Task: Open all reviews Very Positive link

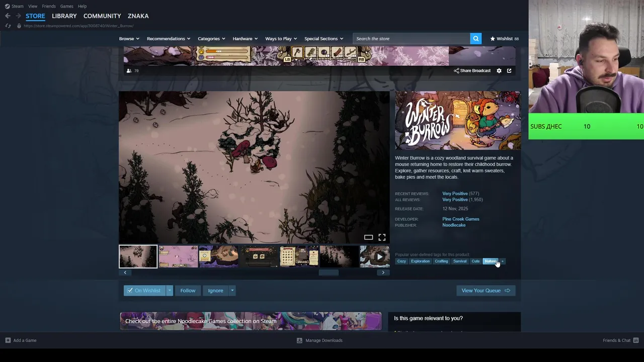Action: [x=455, y=200]
